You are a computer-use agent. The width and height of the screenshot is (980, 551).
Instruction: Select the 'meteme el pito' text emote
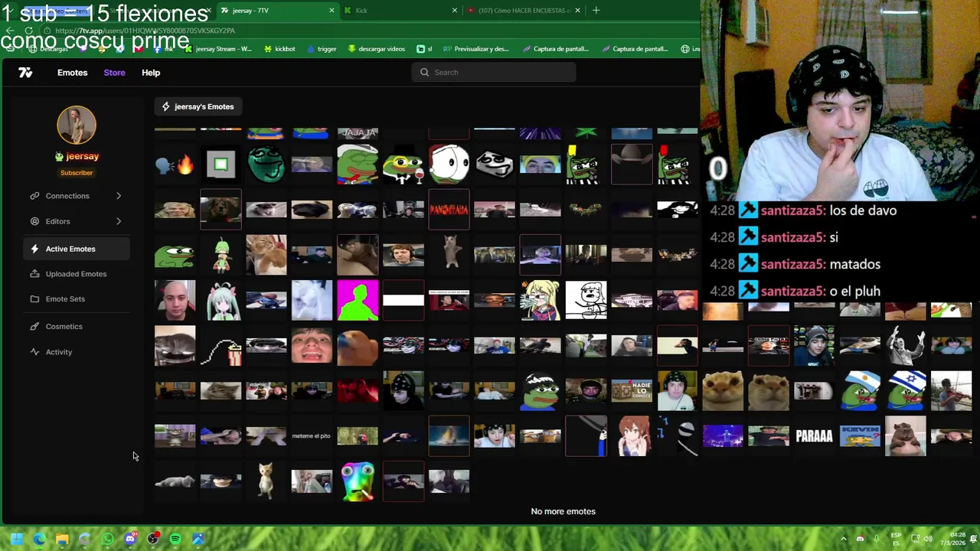tap(312, 436)
